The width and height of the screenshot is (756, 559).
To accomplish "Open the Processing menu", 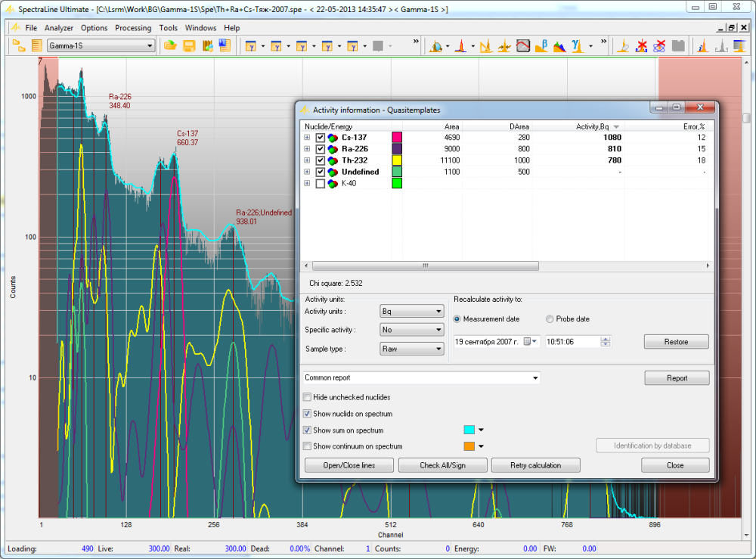I will [x=133, y=28].
